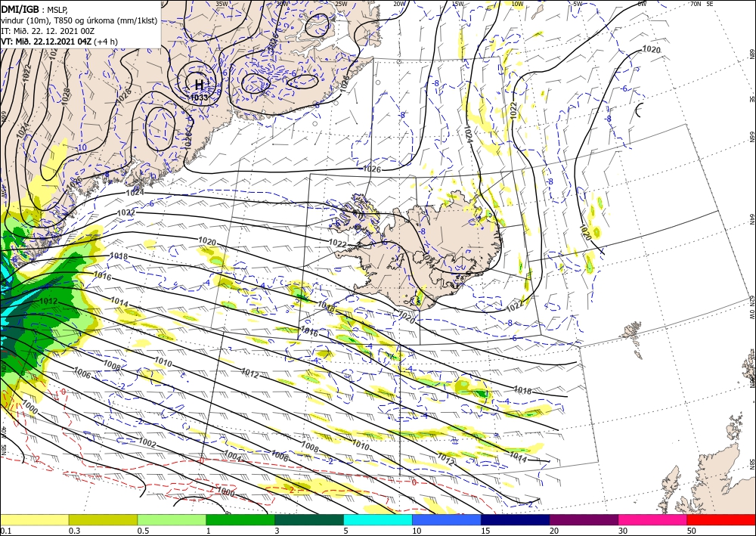This screenshot has width=756, height=536.
Task: Click the 1002 isobar label
Action: click(x=147, y=444)
